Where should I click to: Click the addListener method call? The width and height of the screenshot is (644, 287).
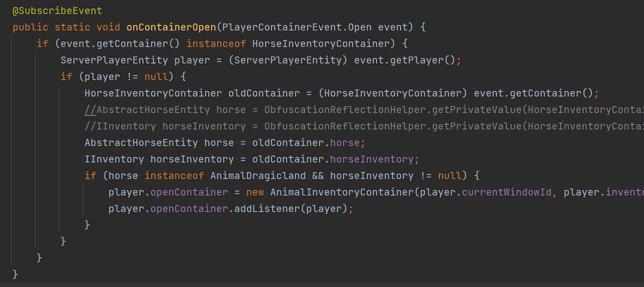click(264, 208)
